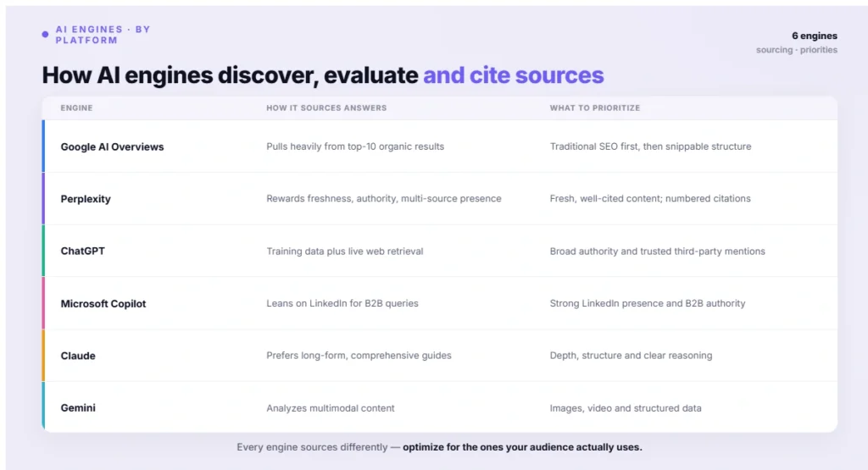
Task: Click the WHAT TO PRIORITIZE column header
Action: 594,108
